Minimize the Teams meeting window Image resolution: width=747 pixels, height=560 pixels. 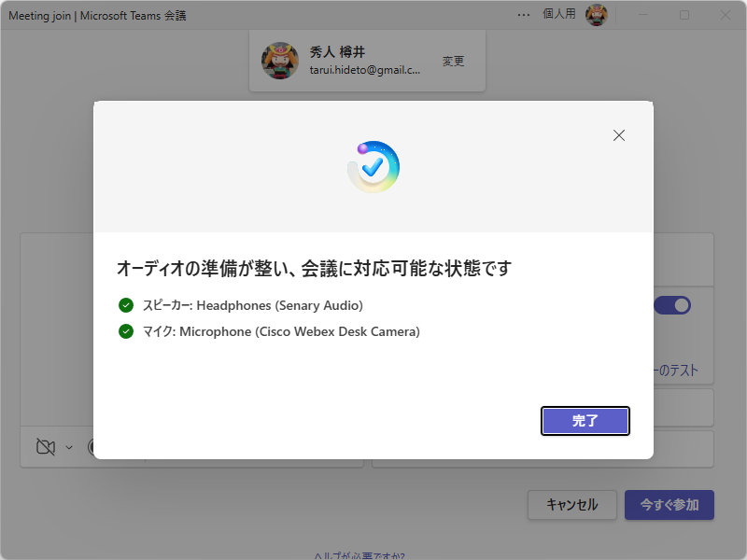point(643,15)
